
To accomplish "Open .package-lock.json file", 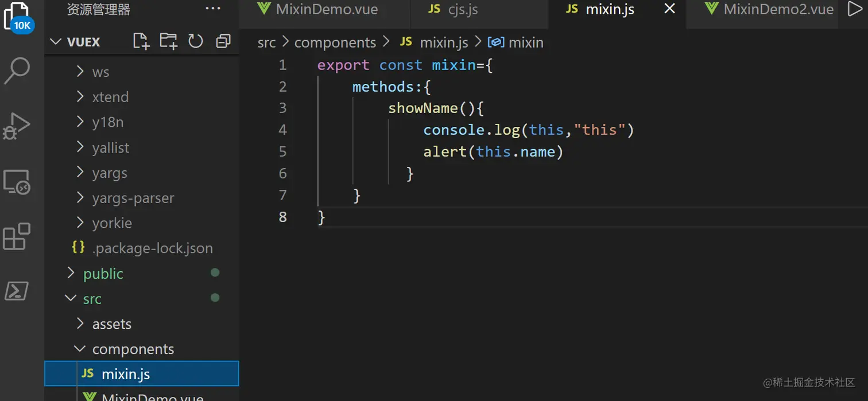I will coord(142,248).
